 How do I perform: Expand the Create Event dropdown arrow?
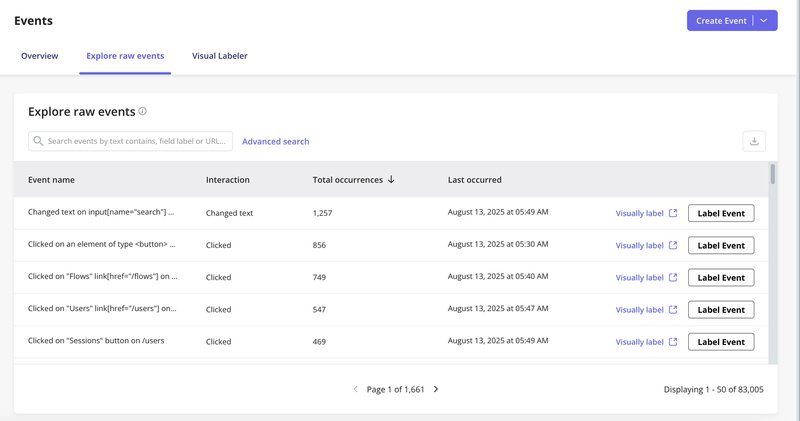pos(764,20)
